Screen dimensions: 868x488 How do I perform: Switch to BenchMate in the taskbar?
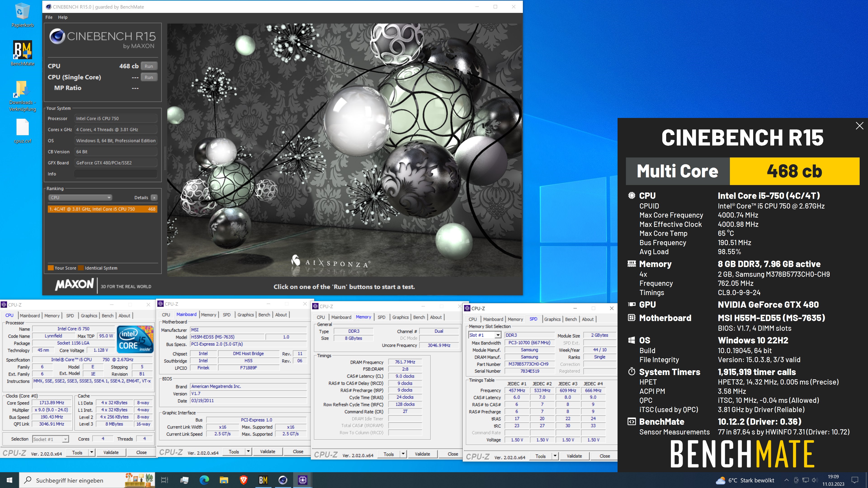pyautogui.click(x=263, y=480)
